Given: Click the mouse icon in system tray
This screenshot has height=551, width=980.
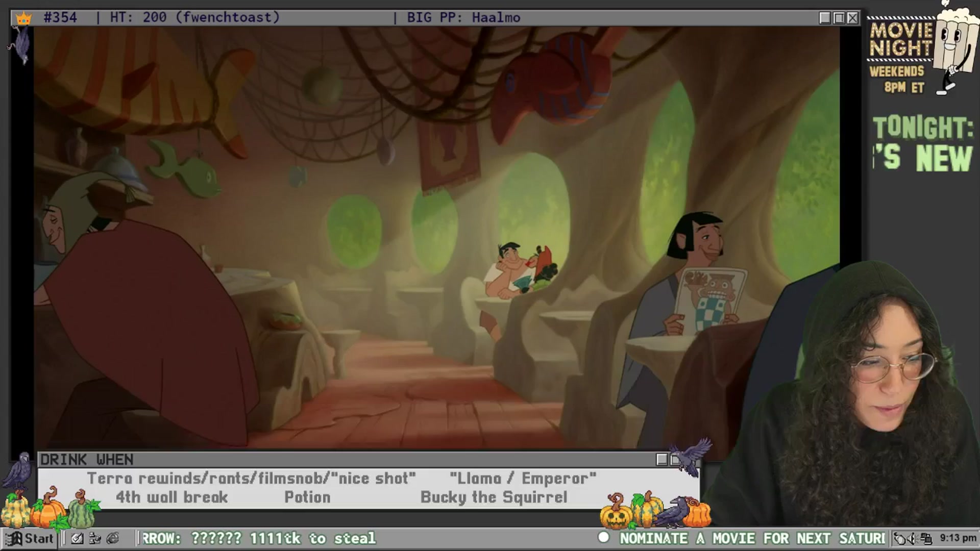Looking at the screenshot, I should [x=900, y=538].
